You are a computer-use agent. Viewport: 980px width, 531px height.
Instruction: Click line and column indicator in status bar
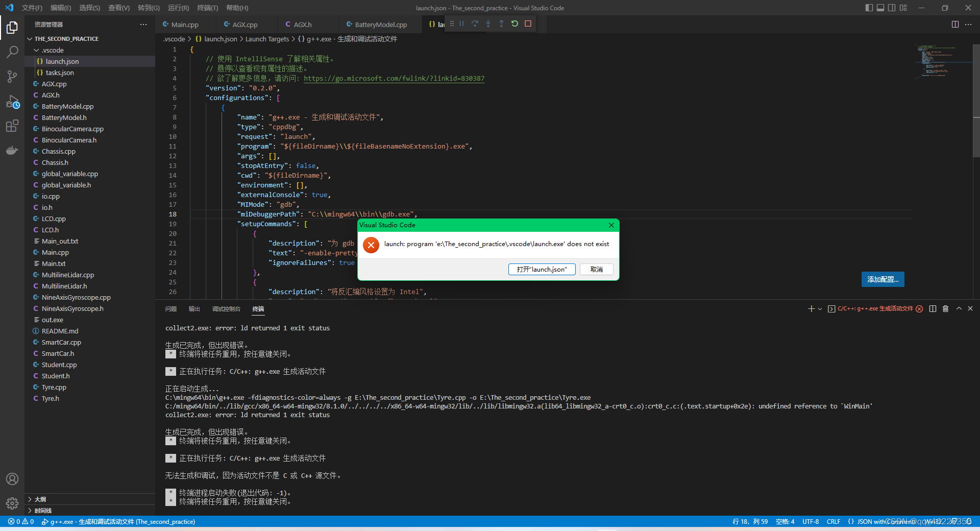click(750, 521)
